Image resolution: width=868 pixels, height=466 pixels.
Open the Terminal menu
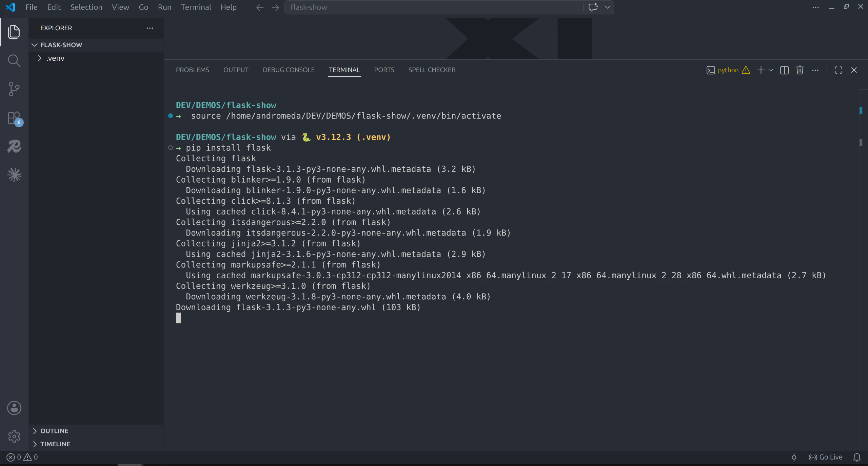coord(196,7)
